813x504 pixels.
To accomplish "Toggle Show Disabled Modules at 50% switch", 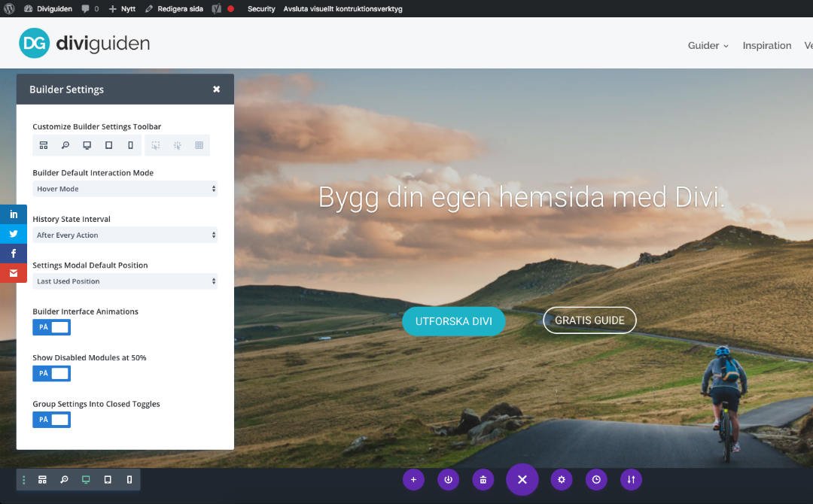I will point(51,373).
